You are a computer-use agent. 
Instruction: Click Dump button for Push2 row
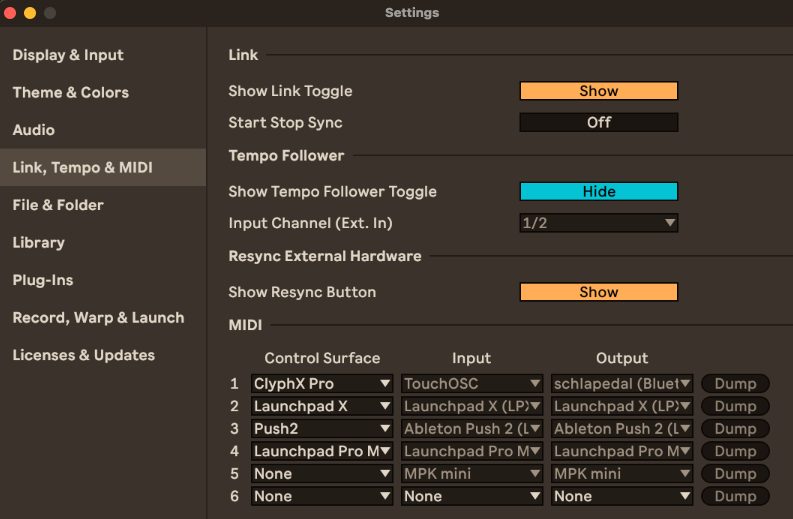click(735, 429)
